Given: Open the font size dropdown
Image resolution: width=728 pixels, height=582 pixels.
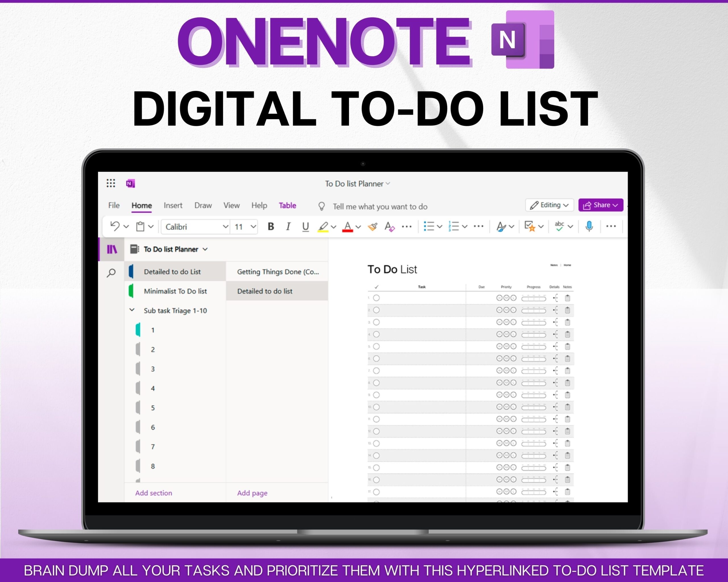Looking at the screenshot, I should click(x=253, y=227).
